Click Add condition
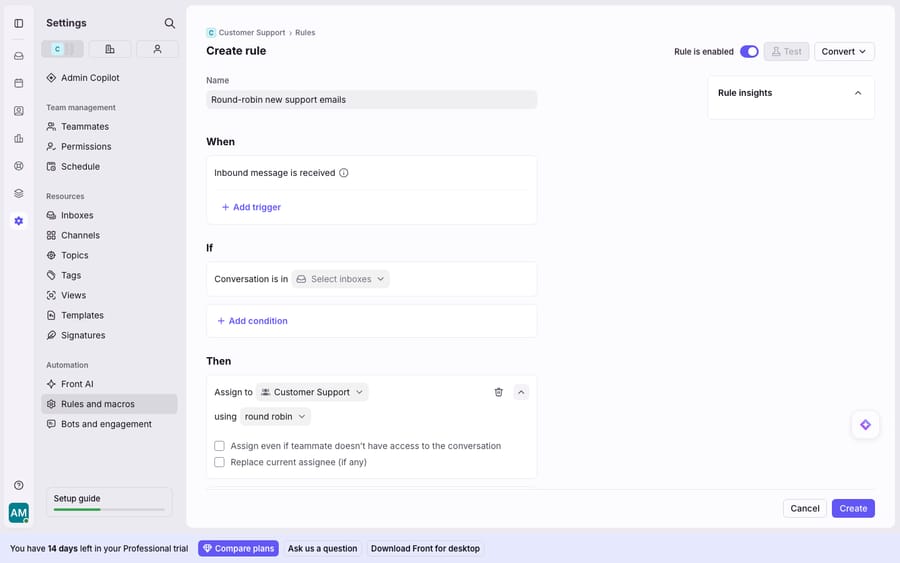 252,321
